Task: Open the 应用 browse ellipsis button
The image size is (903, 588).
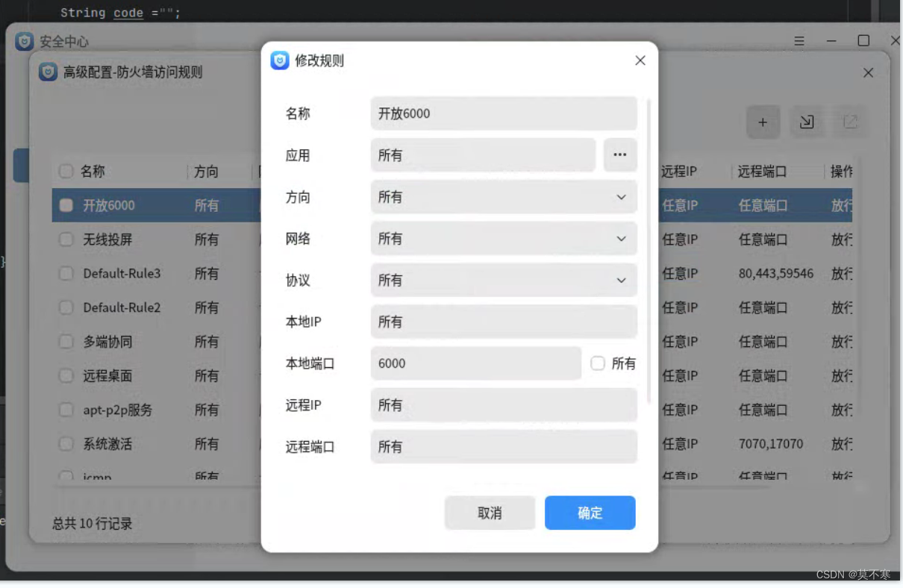Action: (620, 155)
